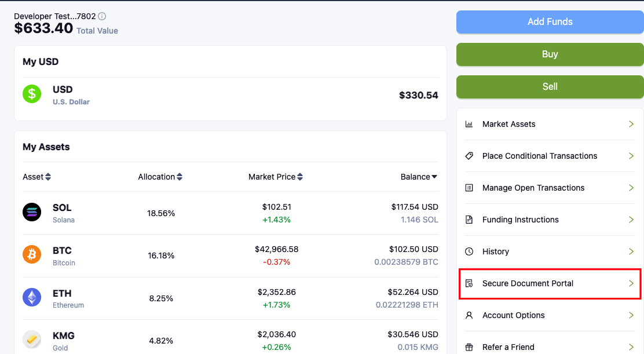Click the Market Assets chart icon

[470, 124]
